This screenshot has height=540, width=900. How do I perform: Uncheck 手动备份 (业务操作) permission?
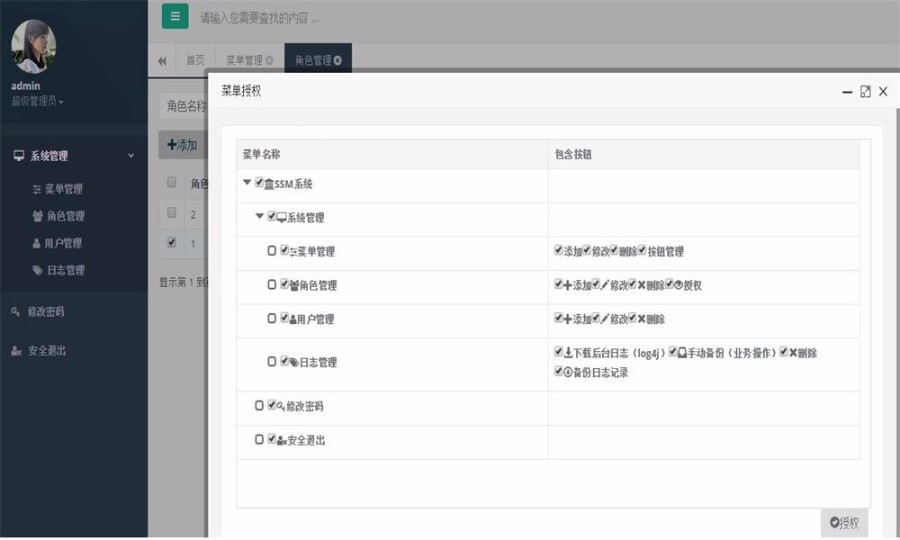coord(673,351)
